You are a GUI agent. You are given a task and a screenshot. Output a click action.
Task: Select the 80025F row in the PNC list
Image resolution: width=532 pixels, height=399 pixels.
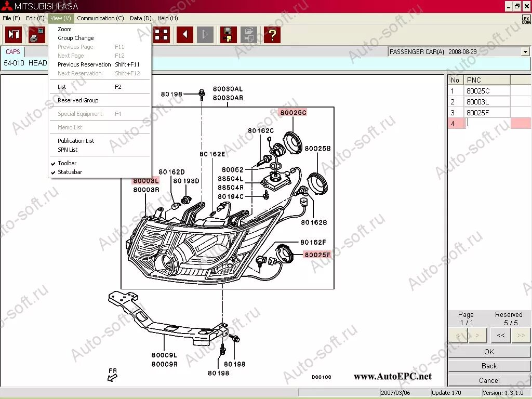(489, 113)
